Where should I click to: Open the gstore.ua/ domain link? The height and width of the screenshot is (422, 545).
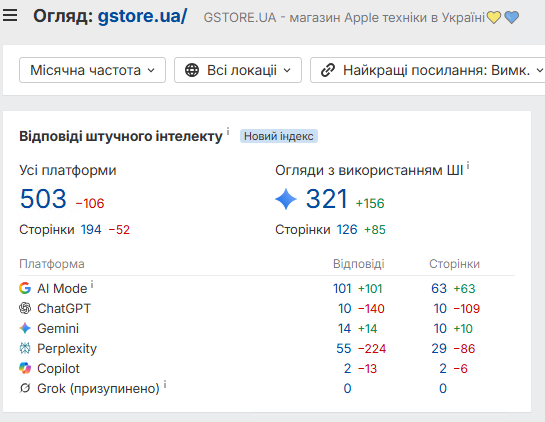click(143, 16)
